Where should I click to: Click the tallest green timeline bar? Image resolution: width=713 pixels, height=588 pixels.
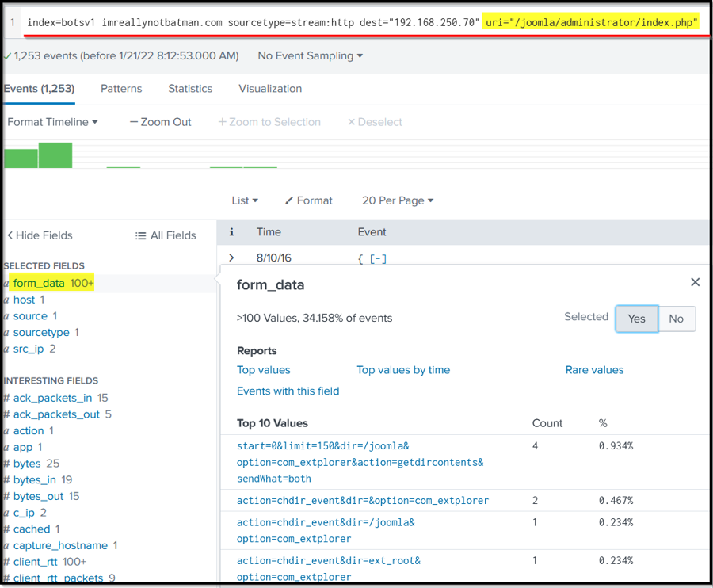pos(55,155)
